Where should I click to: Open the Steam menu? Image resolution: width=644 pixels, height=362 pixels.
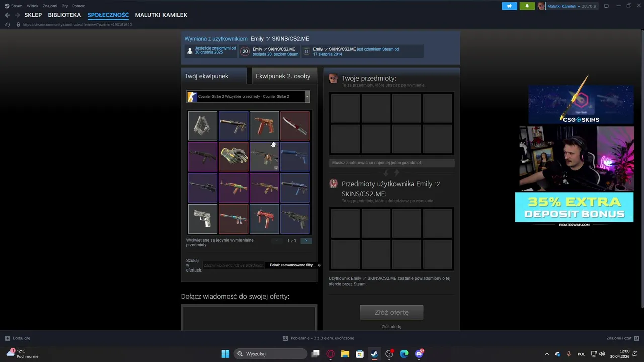tap(14, 6)
